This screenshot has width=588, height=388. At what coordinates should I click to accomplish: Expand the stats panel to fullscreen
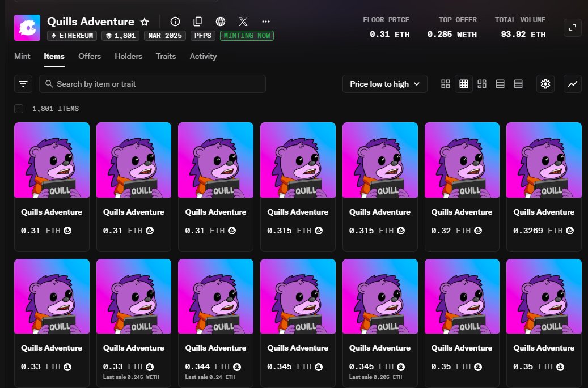pyautogui.click(x=573, y=28)
